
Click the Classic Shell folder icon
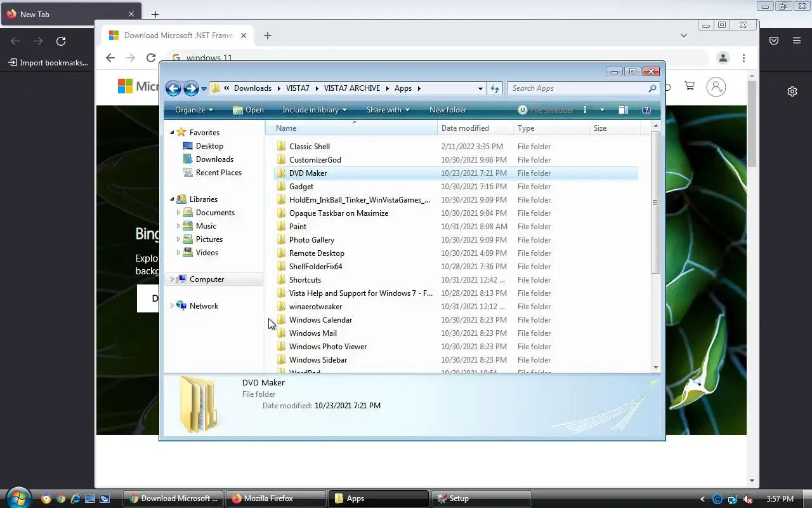click(x=281, y=147)
